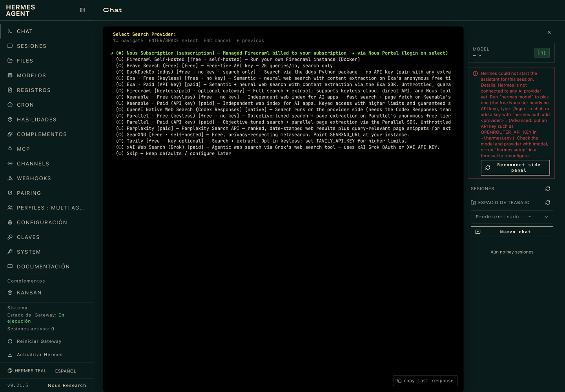This screenshot has width=565, height=392.
Task: Click the Files folder icon
Action: coord(10,61)
